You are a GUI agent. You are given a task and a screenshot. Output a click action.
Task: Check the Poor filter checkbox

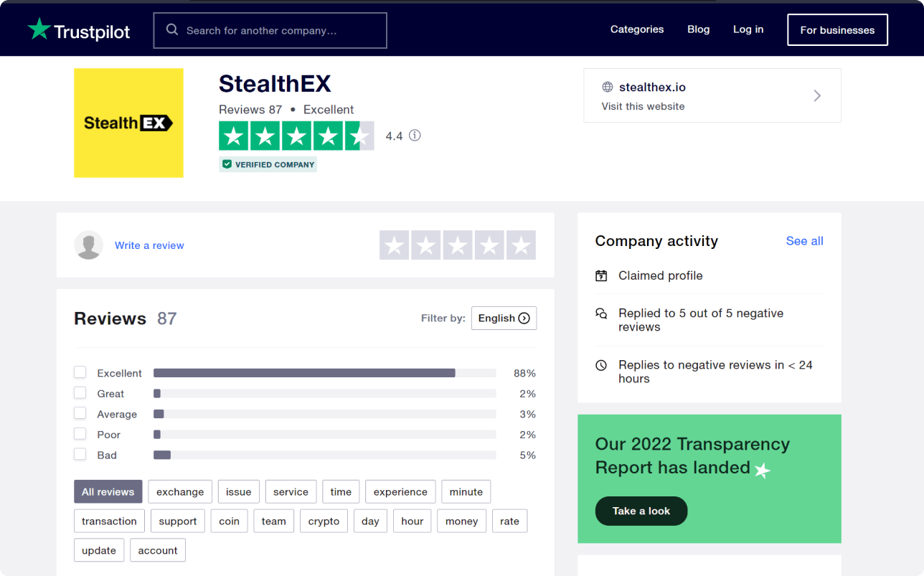80,434
